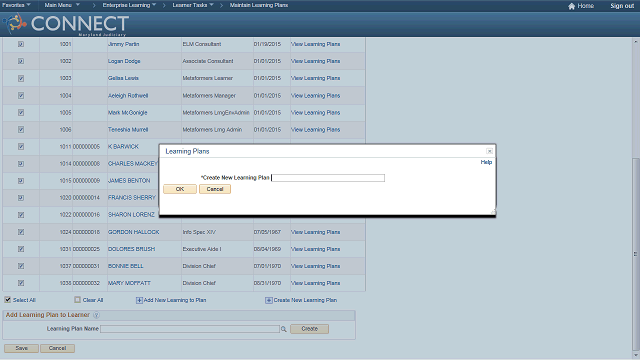Image resolution: width=640 pixels, height=360 pixels.
Task: Uncheck the row 1004 Aeleigh Rothwell checkbox
Action: (x=21, y=96)
